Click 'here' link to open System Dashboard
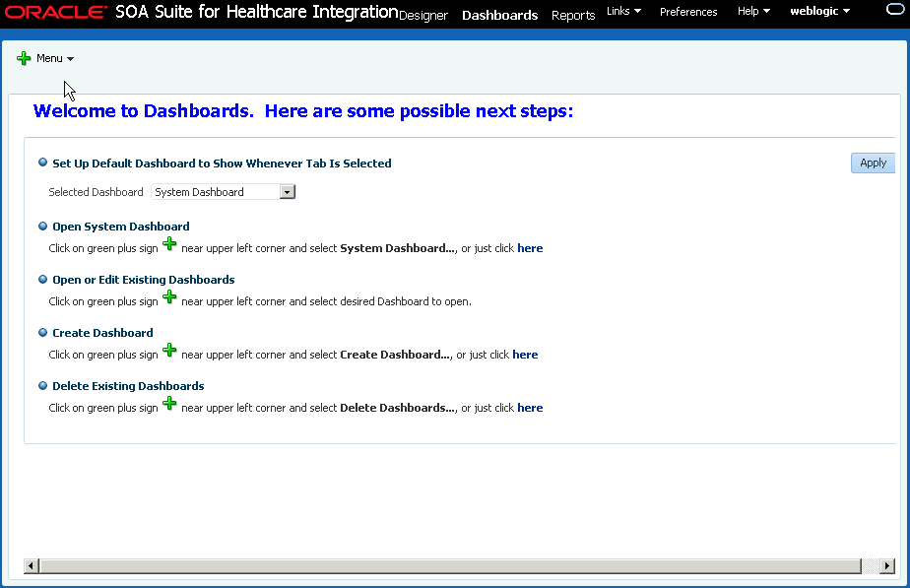The height and width of the screenshot is (588, 910). [530, 248]
